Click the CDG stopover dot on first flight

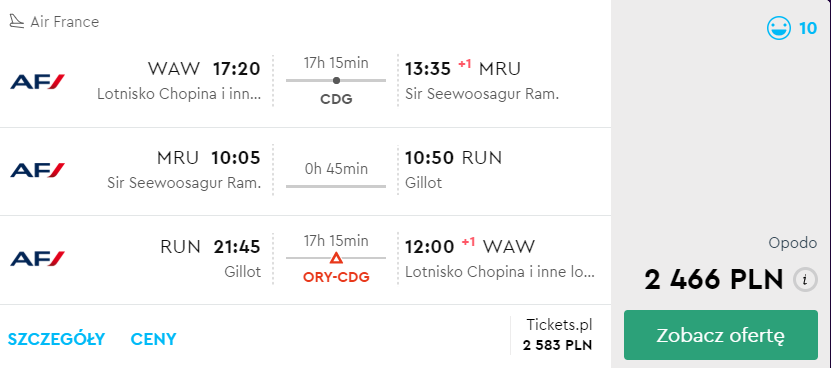(x=336, y=81)
